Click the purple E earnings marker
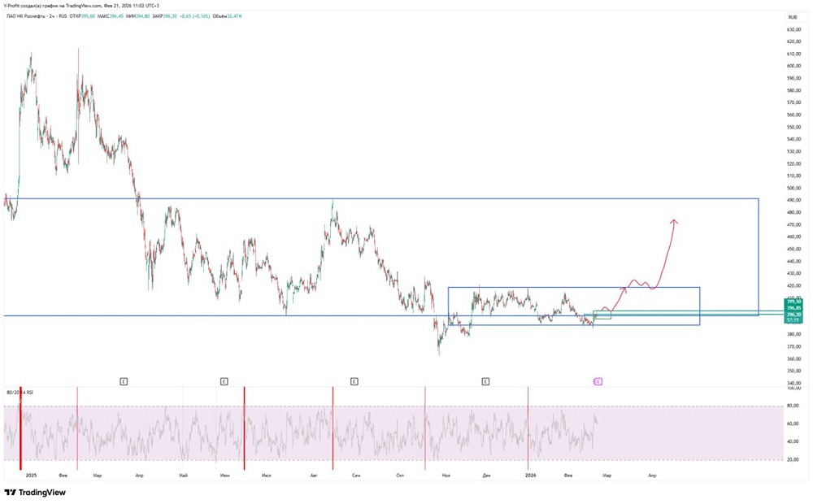813x504 pixels. click(x=598, y=381)
